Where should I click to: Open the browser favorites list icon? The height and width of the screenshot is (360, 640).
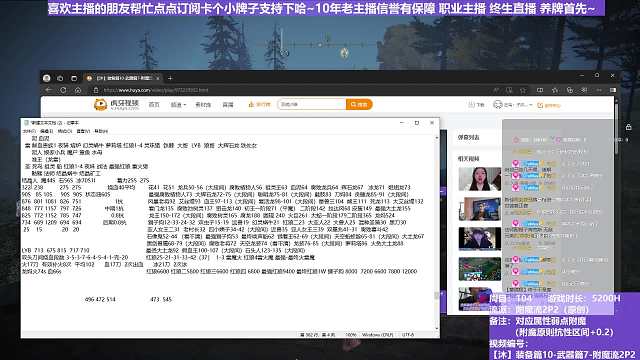click(x=555, y=90)
